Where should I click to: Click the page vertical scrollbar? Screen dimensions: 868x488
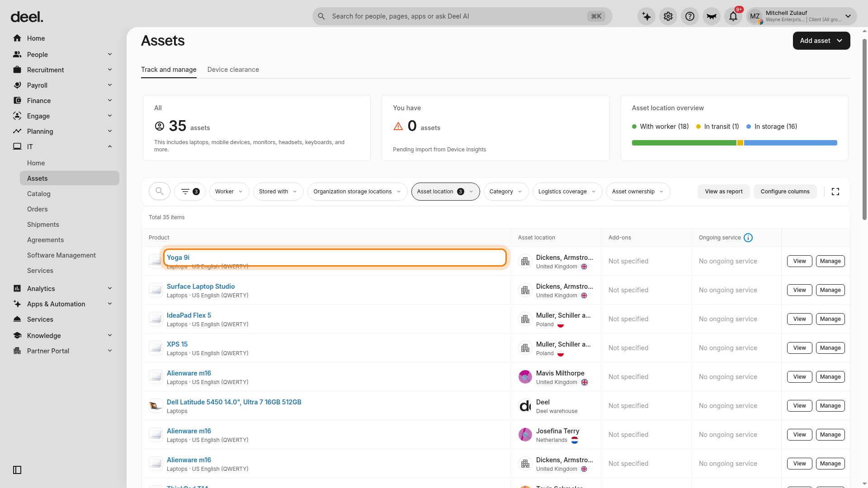tap(864, 129)
